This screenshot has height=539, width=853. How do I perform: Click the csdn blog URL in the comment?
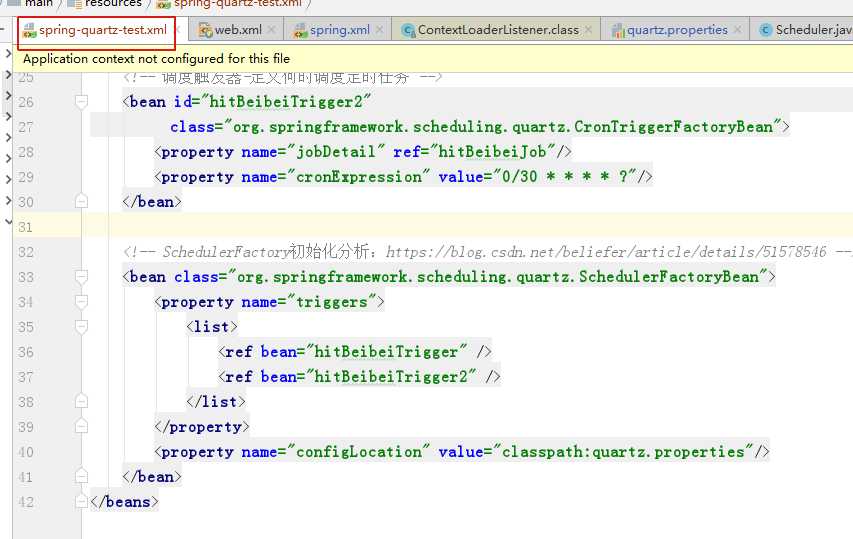(606, 252)
